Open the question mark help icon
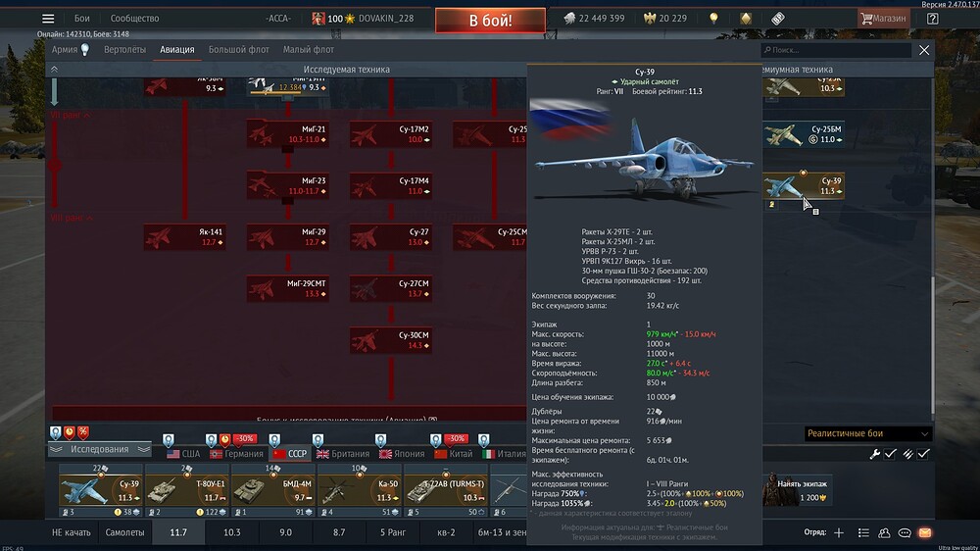Viewport: 980px width, 551px height. pos(933,18)
